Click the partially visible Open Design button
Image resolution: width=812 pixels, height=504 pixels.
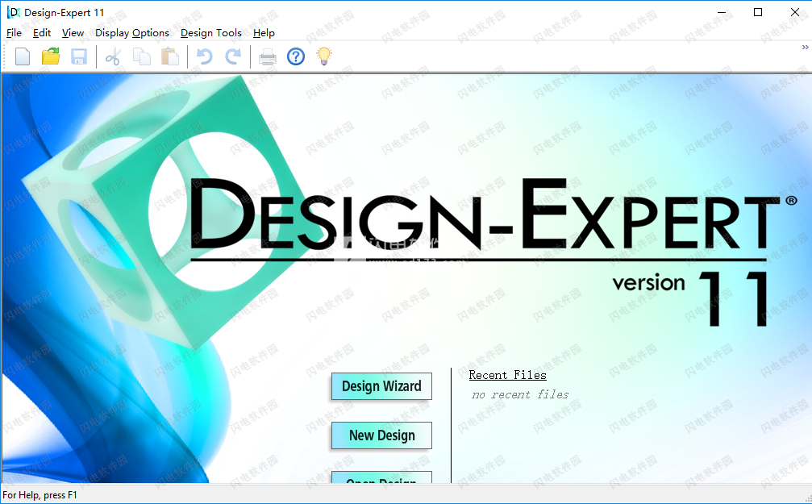[381, 477]
